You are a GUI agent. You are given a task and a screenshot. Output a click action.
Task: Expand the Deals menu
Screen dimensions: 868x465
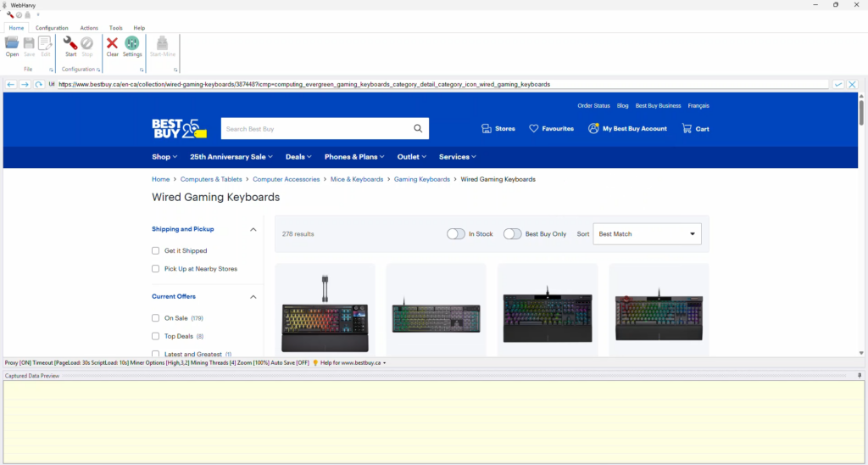299,157
